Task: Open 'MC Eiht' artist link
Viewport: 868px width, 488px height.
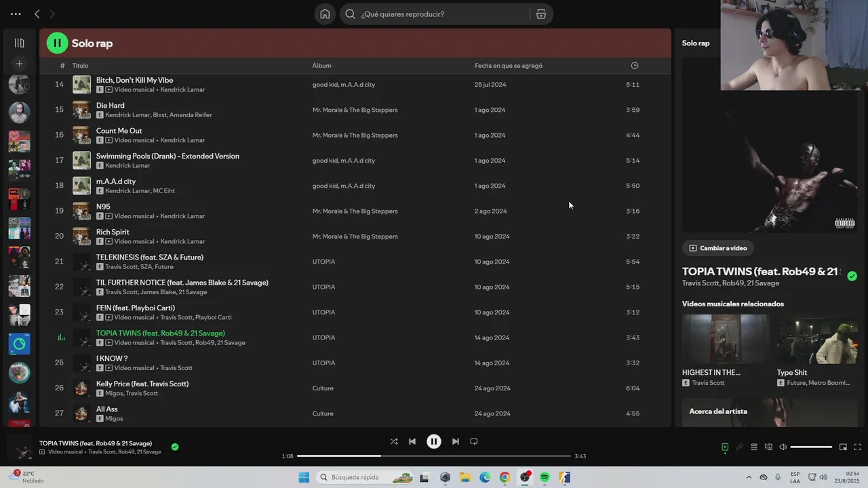Action: click(x=163, y=191)
